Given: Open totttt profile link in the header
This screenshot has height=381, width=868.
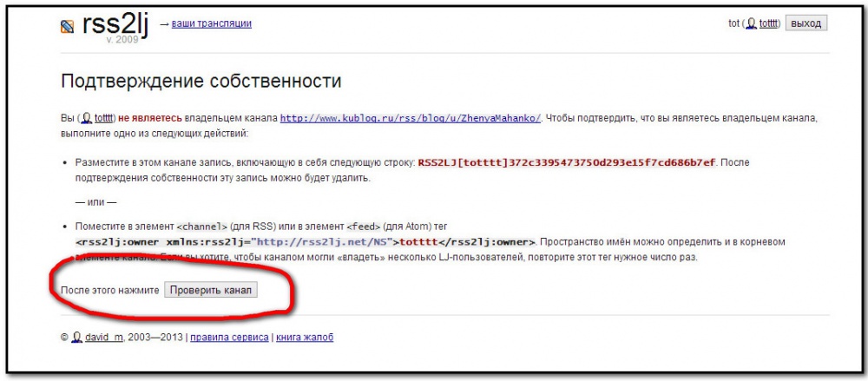Looking at the screenshot, I should [768, 23].
